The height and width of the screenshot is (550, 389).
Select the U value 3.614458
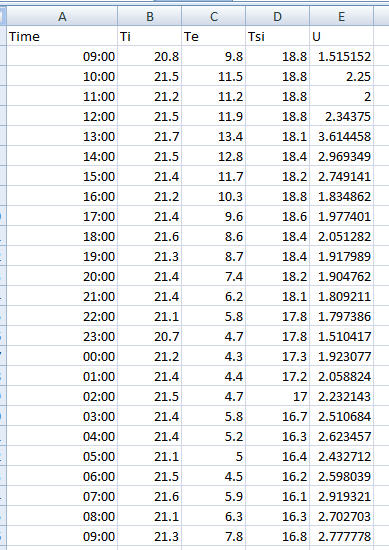tap(341, 136)
